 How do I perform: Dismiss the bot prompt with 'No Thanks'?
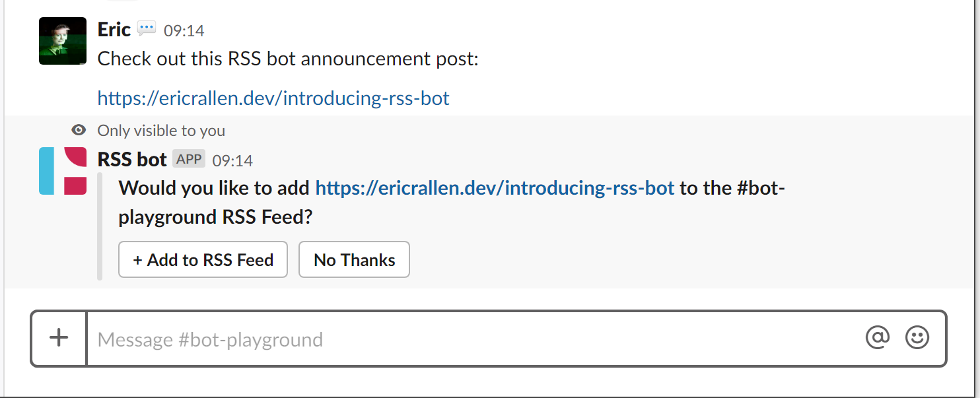[354, 259]
